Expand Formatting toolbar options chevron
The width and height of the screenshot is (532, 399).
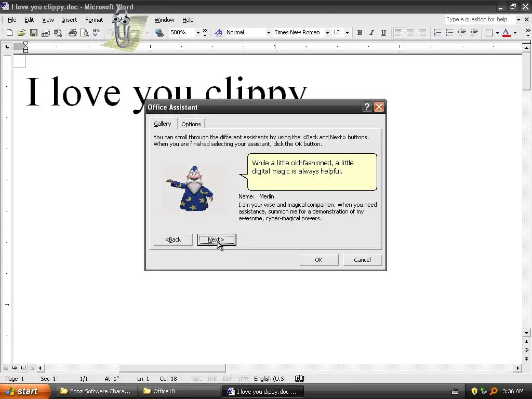coord(528,33)
